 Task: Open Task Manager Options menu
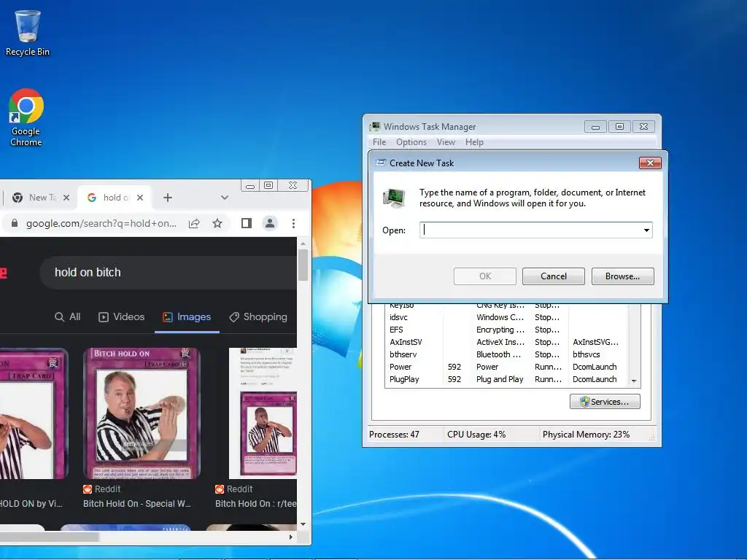pos(411,142)
